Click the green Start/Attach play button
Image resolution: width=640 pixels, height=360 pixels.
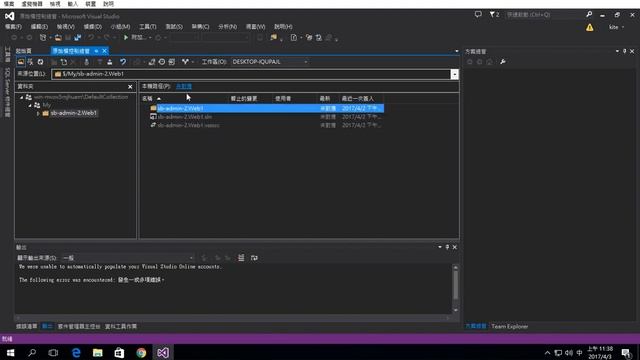pos(126,38)
